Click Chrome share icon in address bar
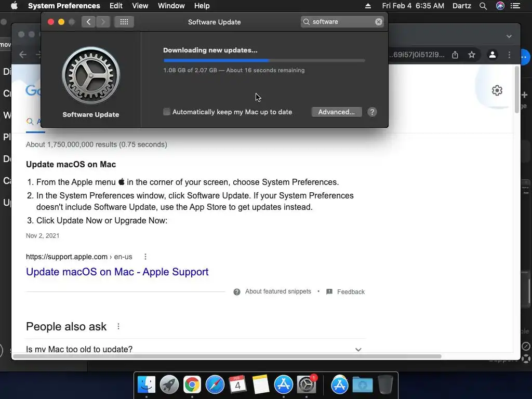This screenshot has height=399, width=532. (x=455, y=55)
